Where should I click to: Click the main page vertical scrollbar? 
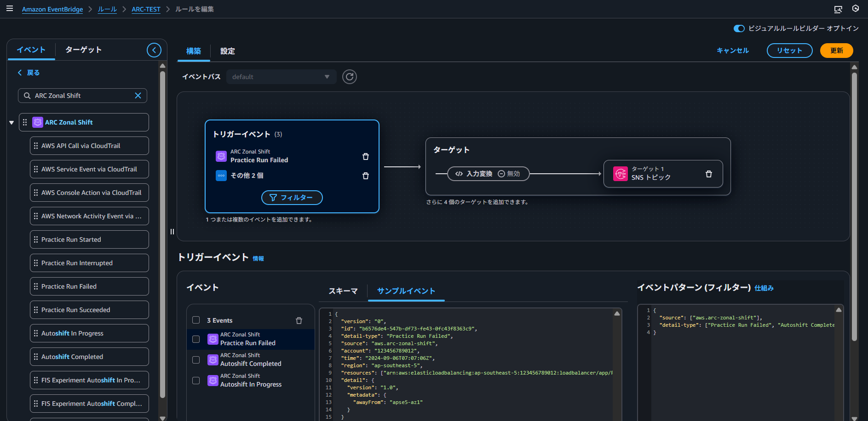click(x=854, y=207)
